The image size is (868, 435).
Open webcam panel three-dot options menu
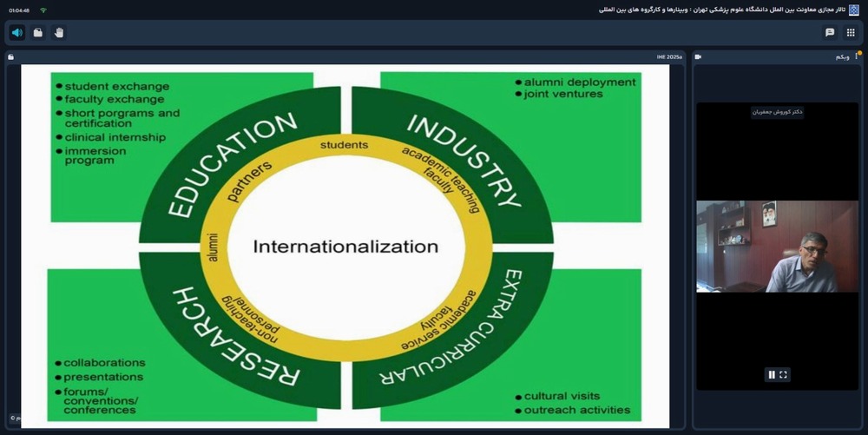pyautogui.click(x=857, y=57)
